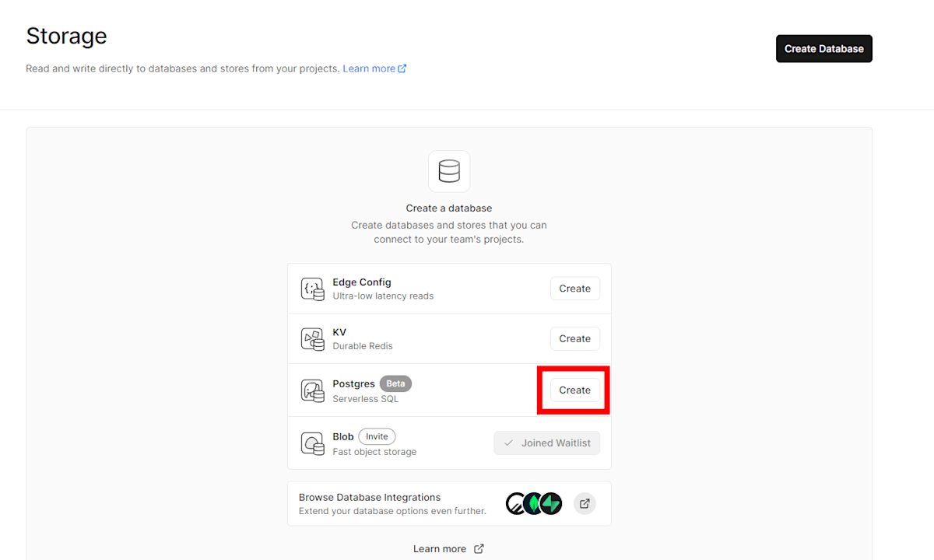Click the Beta badge next to Postgres
Viewport: 934px width, 560px height.
[x=395, y=383]
